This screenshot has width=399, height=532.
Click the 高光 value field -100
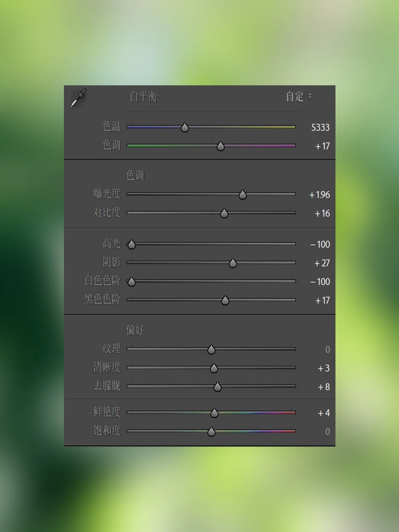coord(320,245)
